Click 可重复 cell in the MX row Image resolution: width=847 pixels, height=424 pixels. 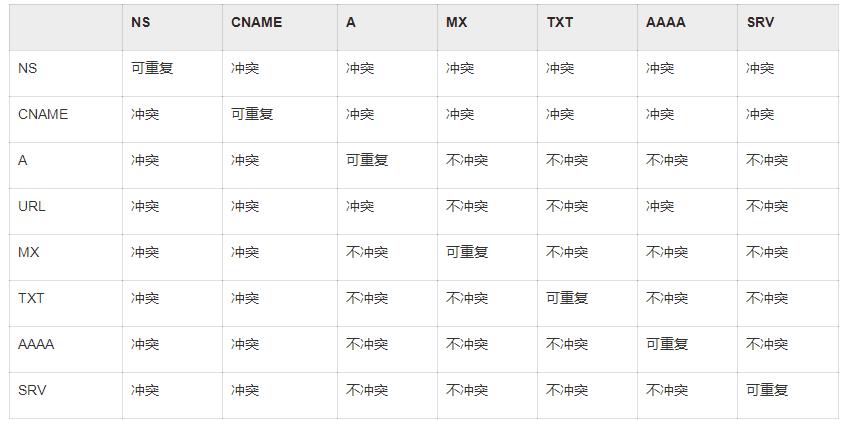(x=467, y=252)
